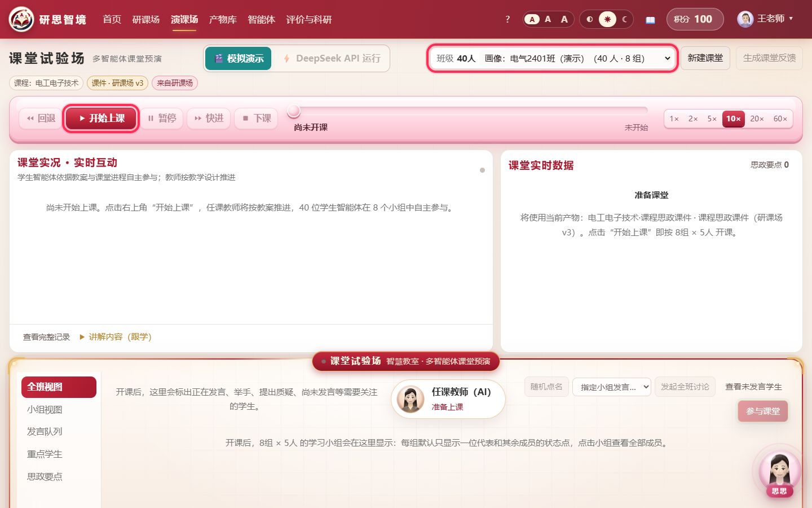Set playback speed to 20×
812x508 pixels.
pos(757,119)
